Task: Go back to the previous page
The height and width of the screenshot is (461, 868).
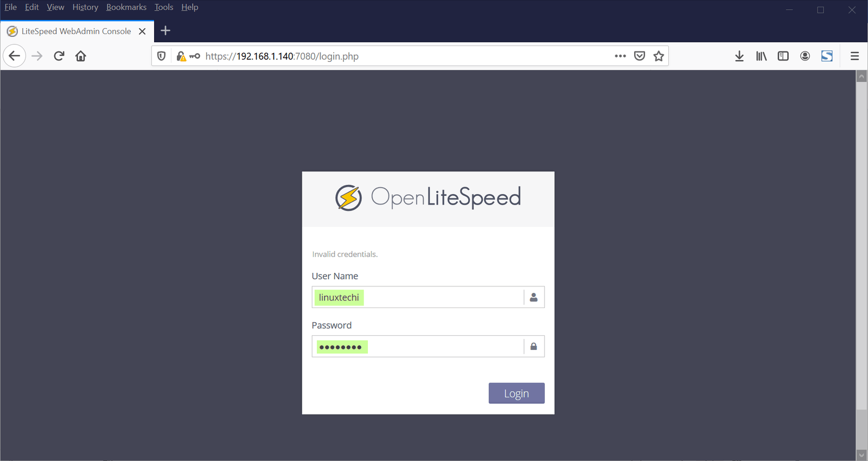Action: coord(15,56)
